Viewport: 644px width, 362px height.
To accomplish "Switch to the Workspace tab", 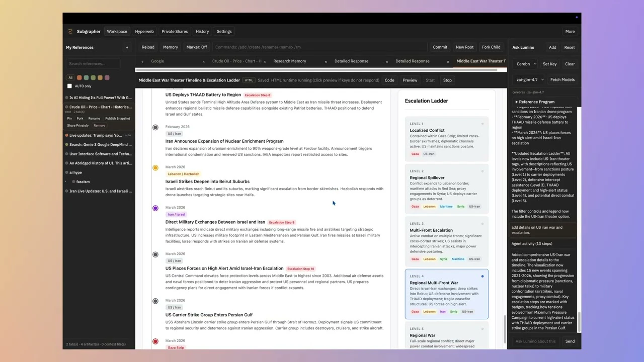I will coord(117,31).
